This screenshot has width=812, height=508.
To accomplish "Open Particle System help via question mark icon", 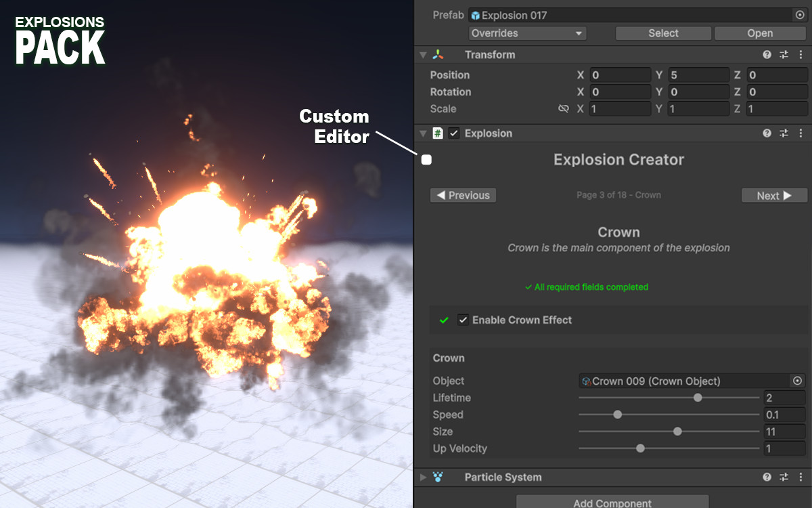I will point(767,477).
